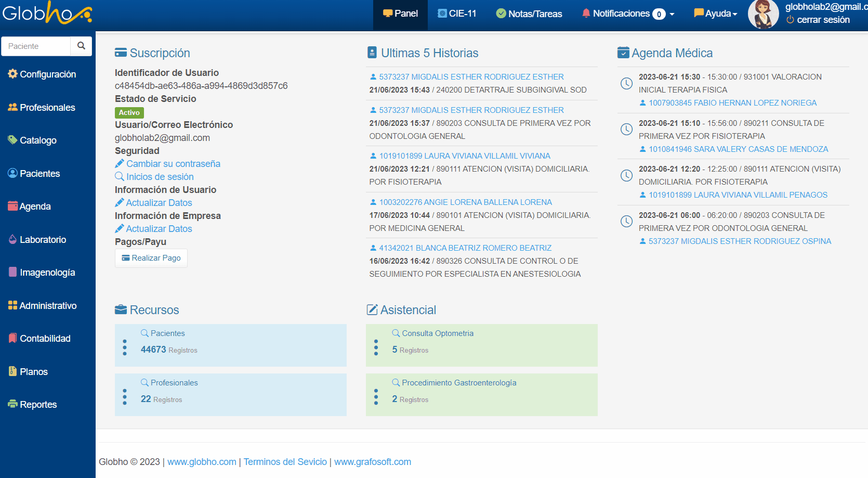Screen dimensions: 868x478
Task: Focus the Paciente search input field
Action: (x=36, y=46)
